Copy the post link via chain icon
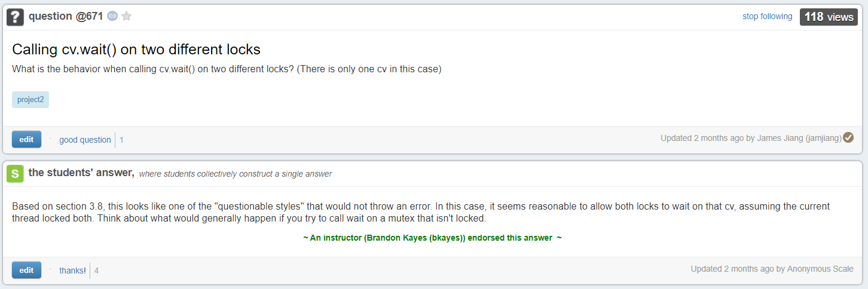The image size is (868, 289). point(112,16)
